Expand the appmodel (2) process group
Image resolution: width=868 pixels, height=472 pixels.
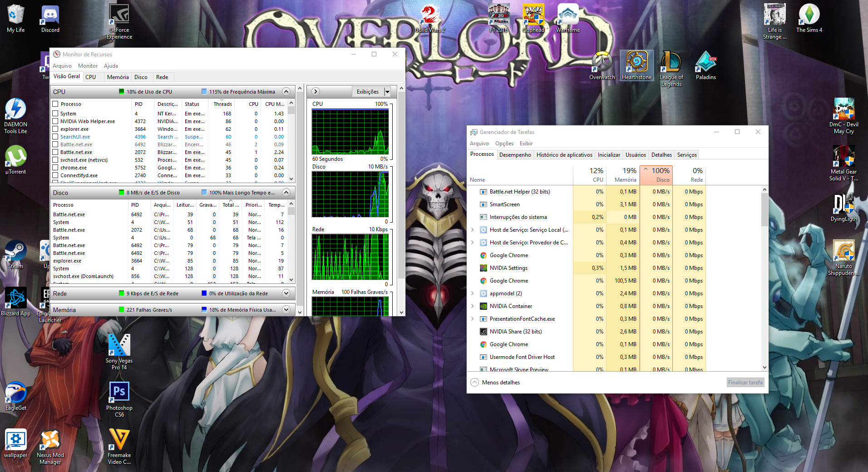coord(473,293)
